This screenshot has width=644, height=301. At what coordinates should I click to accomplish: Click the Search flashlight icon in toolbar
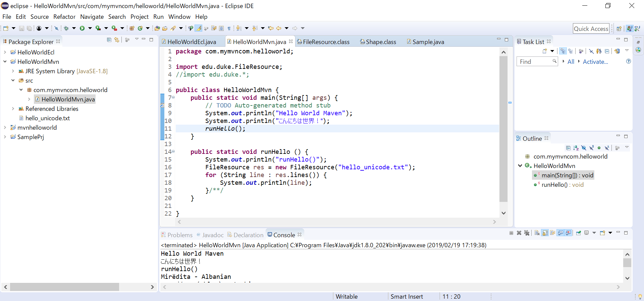[173, 28]
